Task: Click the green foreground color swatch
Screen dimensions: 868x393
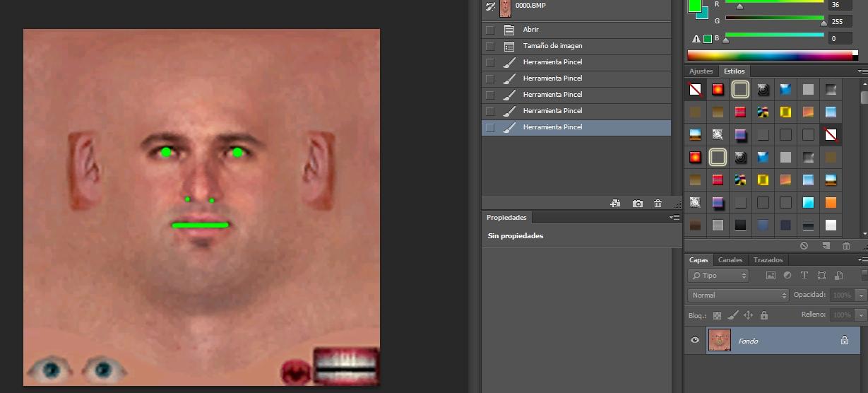Action: click(695, 5)
